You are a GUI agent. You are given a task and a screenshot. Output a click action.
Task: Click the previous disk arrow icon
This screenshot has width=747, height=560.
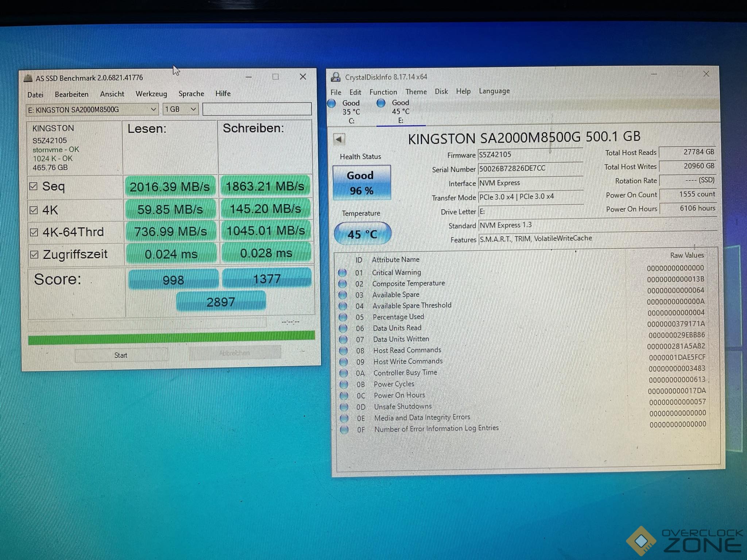(x=339, y=139)
